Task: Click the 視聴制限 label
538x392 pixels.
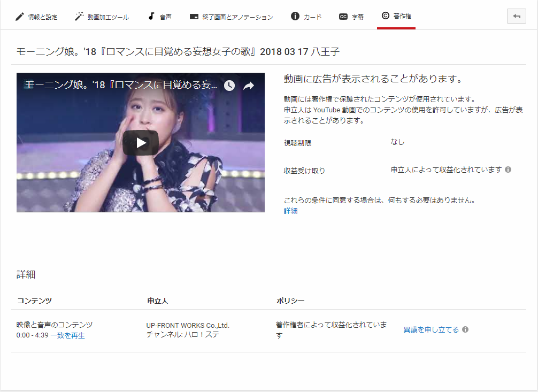Action: coord(297,143)
